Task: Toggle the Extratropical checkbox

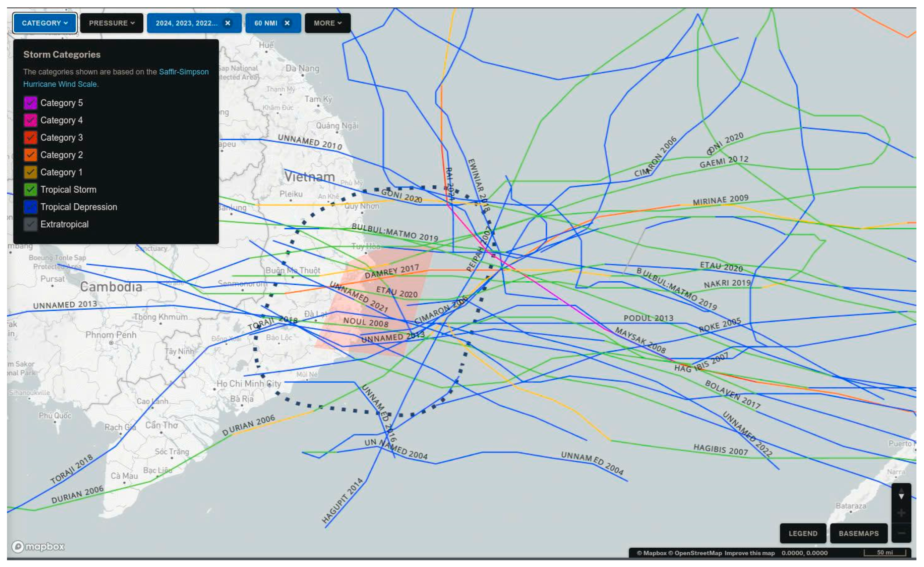Action: (30, 224)
